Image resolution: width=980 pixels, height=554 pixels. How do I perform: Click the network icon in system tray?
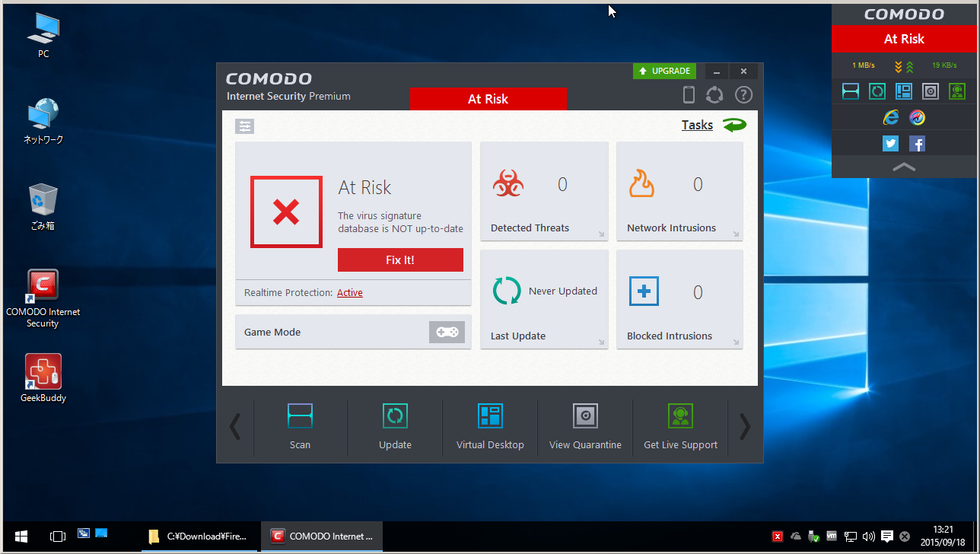[x=850, y=536]
